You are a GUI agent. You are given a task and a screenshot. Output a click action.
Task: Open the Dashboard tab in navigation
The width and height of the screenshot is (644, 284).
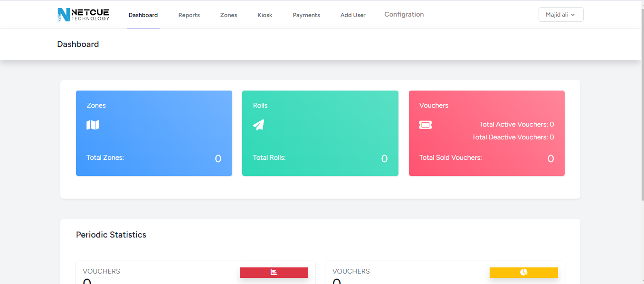tap(143, 15)
